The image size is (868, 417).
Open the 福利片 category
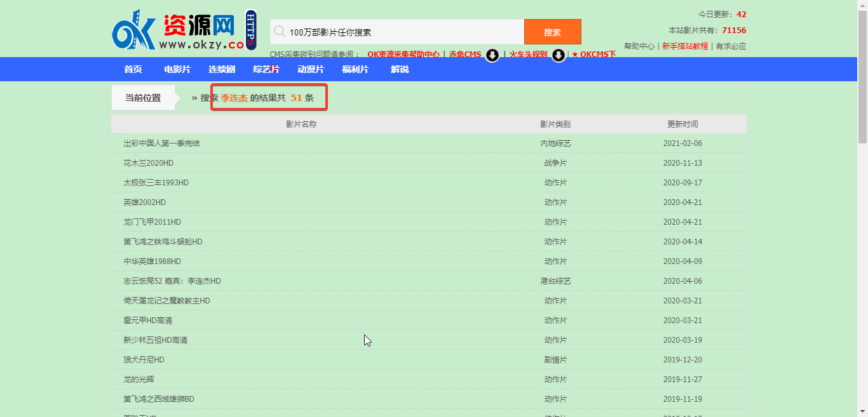[x=355, y=69]
